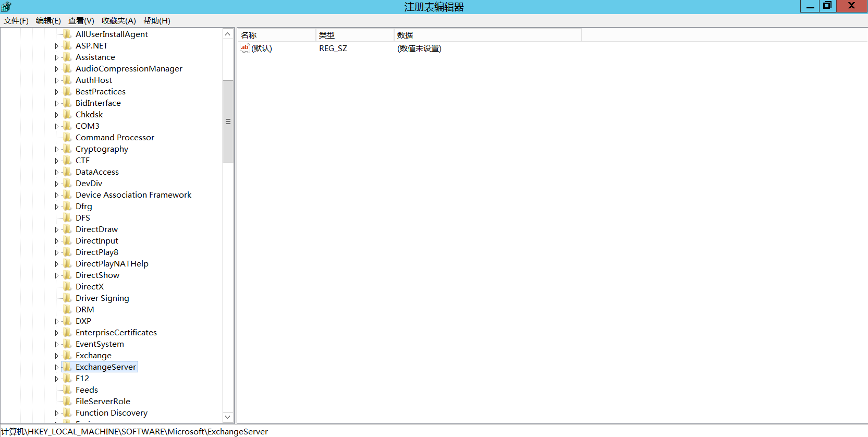Select the DirectInput key
868x437 pixels.
click(x=97, y=241)
